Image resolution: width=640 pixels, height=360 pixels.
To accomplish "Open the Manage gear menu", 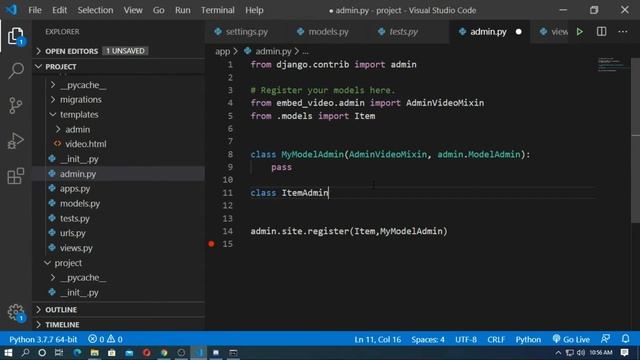I will (x=16, y=313).
